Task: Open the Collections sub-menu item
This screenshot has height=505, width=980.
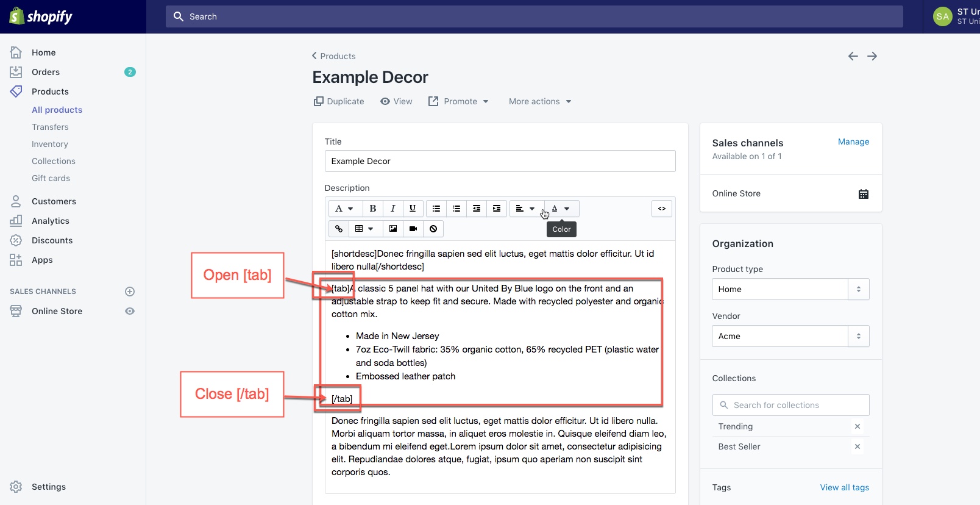Action: point(54,161)
